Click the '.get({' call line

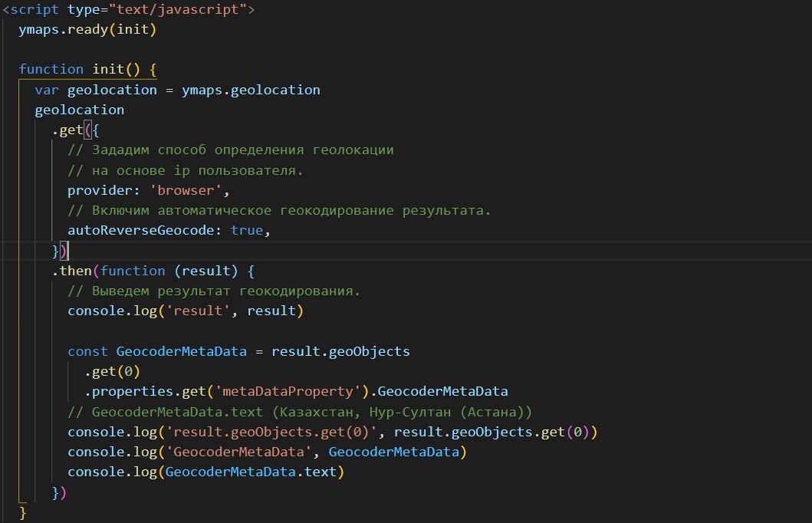point(76,130)
